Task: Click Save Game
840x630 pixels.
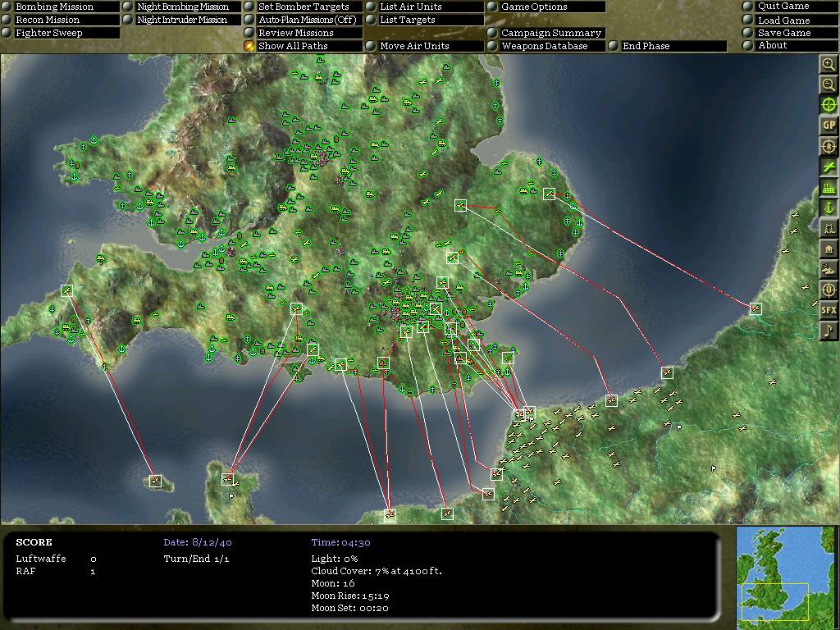Action: click(x=790, y=33)
